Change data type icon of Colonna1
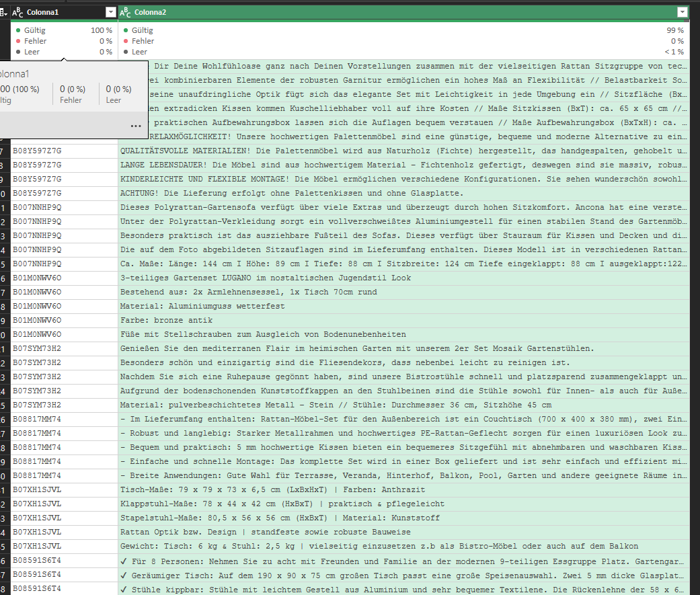This screenshot has height=595, width=700. (17, 13)
